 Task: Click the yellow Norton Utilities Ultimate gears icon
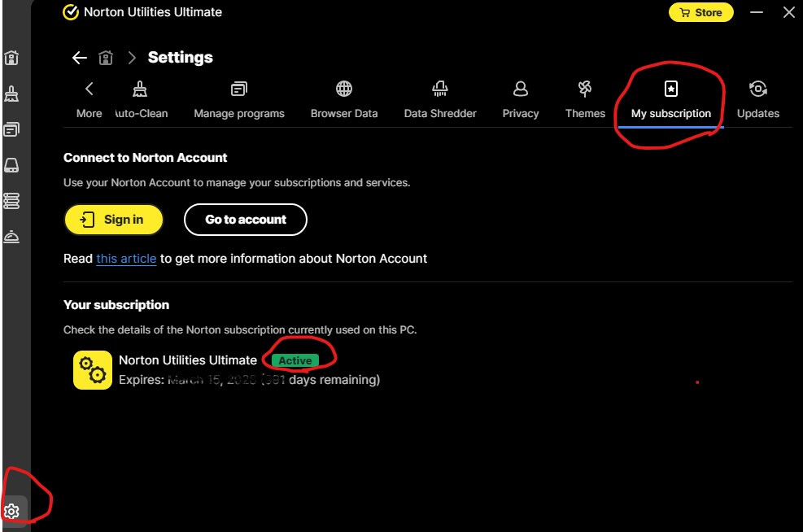click(93, 370)
